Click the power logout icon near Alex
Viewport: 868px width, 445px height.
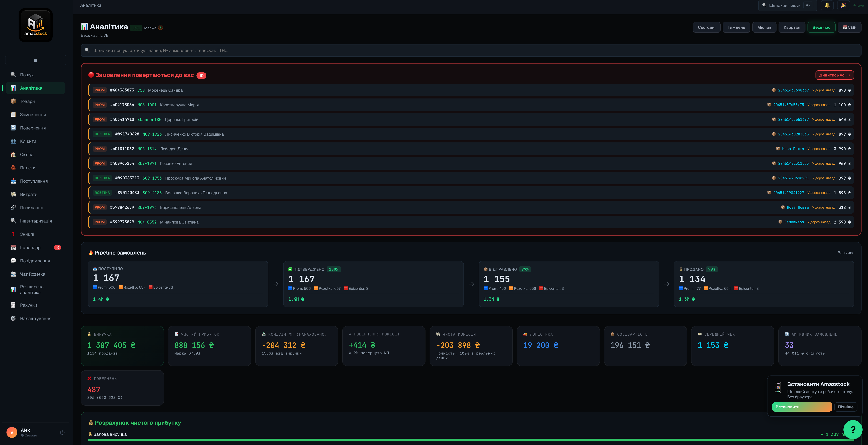click(x=62, y=432)
